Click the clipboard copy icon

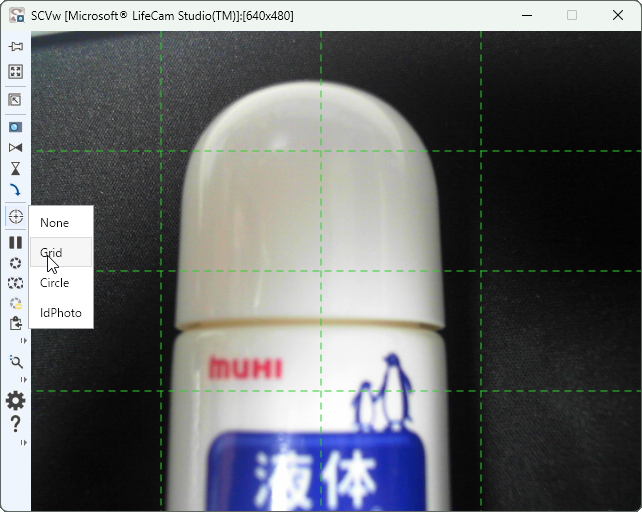pos(16,324)
